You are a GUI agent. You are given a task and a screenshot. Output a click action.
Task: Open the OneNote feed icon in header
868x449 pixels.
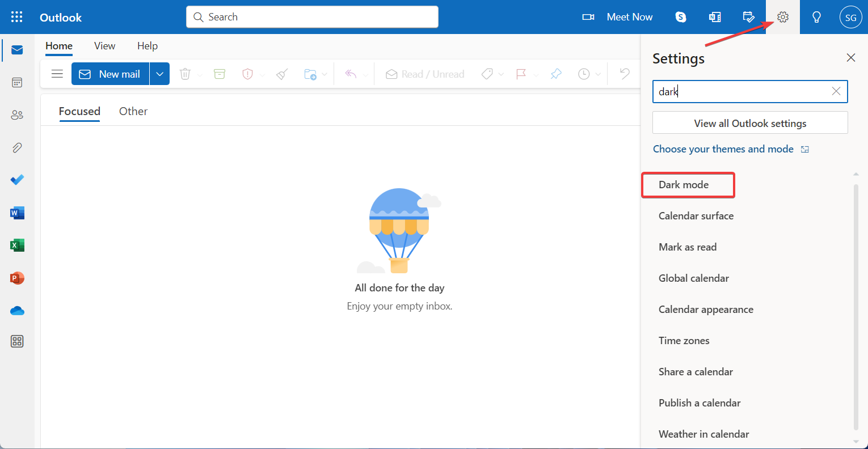(x=715, y=17)
